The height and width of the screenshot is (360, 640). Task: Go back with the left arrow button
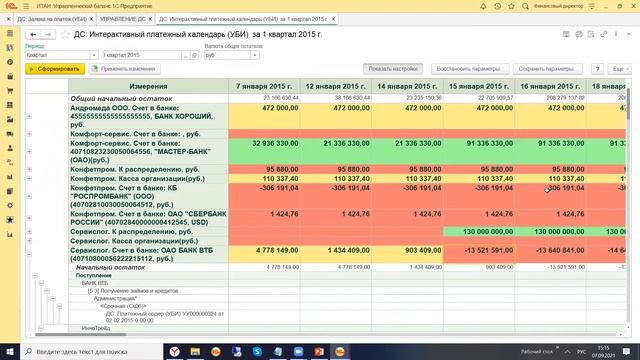click(33, 35)
